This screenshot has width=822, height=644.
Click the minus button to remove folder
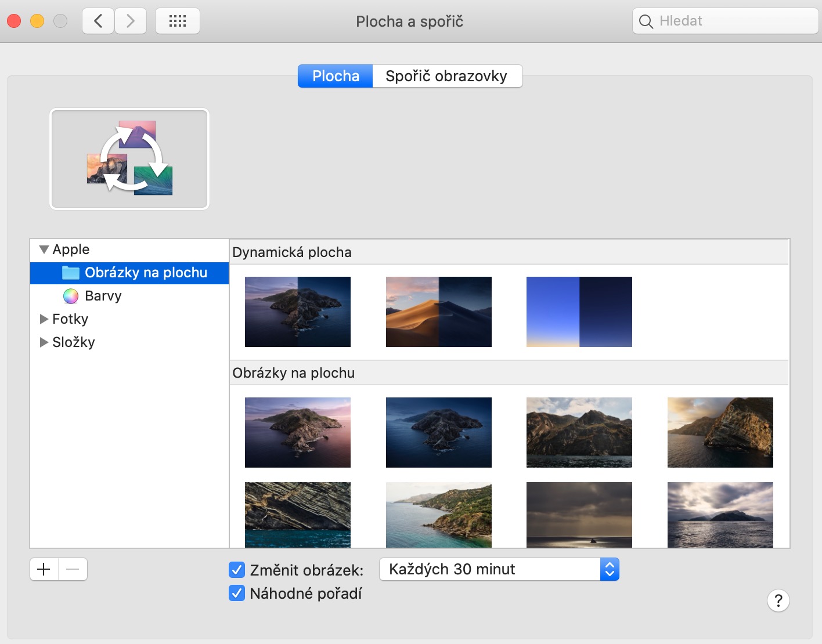pyautogui.click(x=73, y=569)
